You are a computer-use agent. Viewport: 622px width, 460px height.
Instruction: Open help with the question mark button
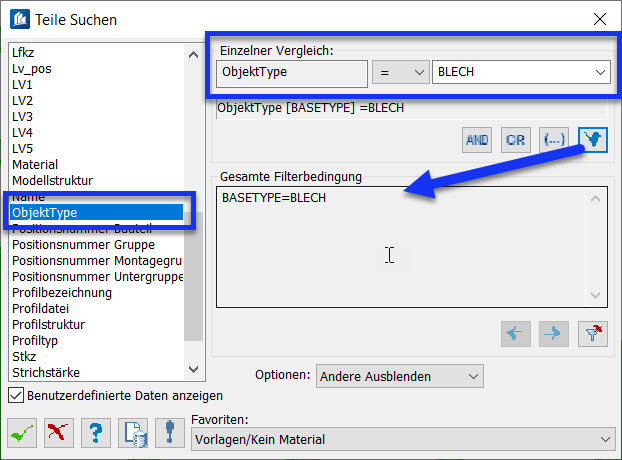[96, 433]
